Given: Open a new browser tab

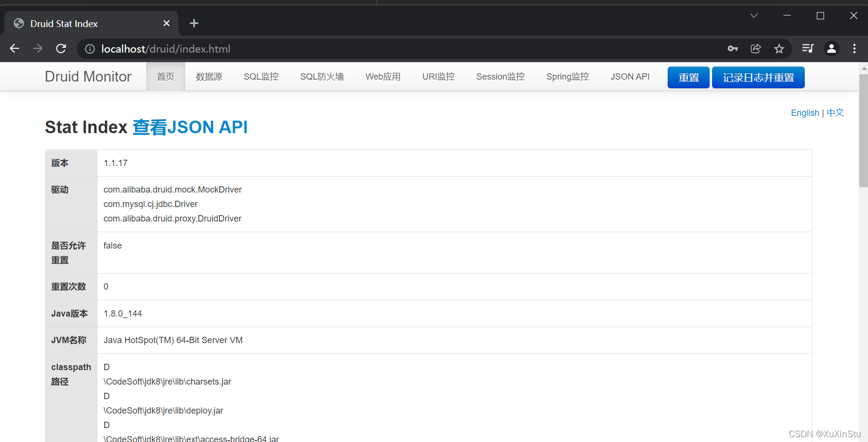Looking at the screenshot, I should point(194,23).
